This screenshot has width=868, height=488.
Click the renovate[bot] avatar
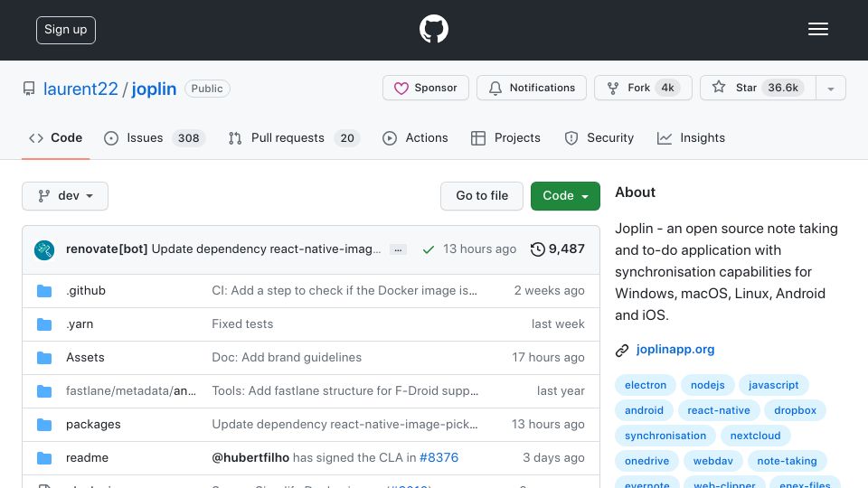click(x=44, y=250)
